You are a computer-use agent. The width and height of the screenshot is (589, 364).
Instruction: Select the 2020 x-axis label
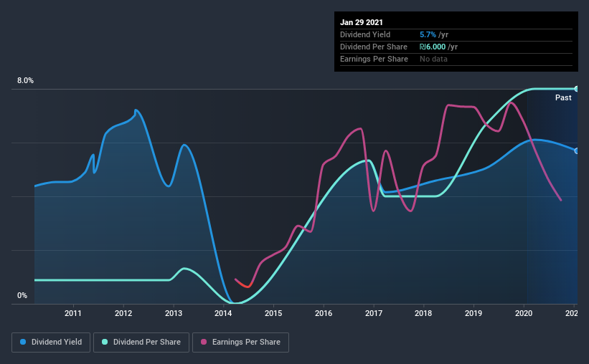[524, 313]
